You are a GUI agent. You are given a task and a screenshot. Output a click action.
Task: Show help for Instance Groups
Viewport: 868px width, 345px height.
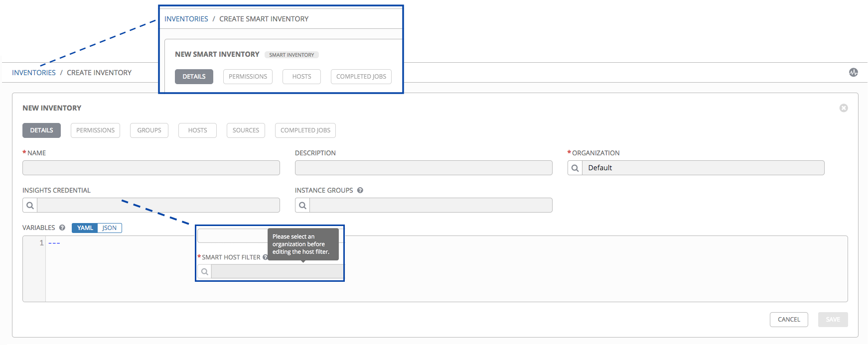[x=360, y=190]
